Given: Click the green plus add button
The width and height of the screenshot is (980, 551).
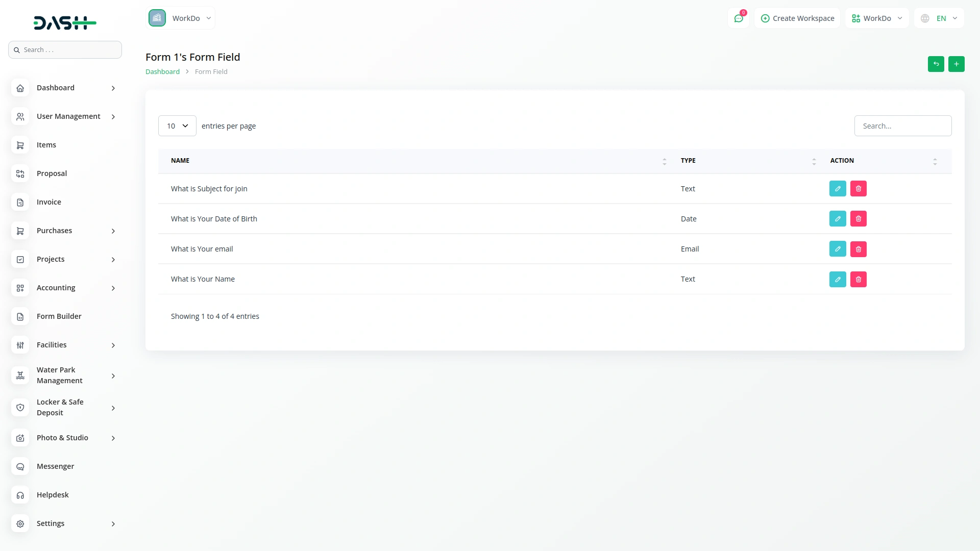Looking at the screenshot, I should coord(957,64).
